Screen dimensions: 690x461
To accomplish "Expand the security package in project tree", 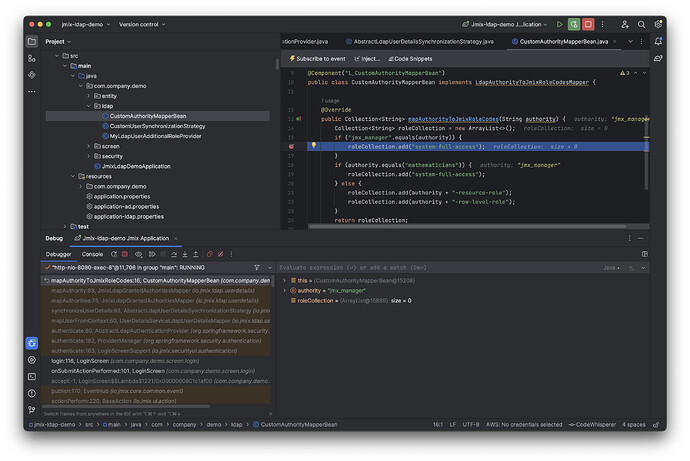I will (89, 156).
